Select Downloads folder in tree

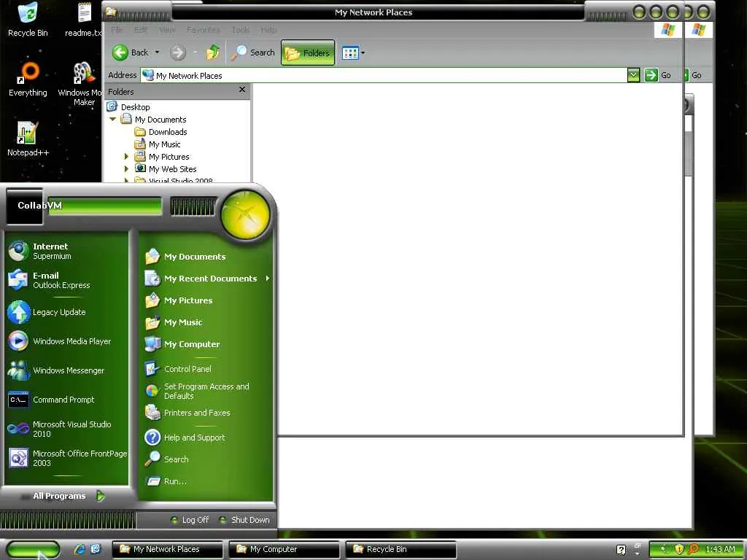[x=168, y=132]
